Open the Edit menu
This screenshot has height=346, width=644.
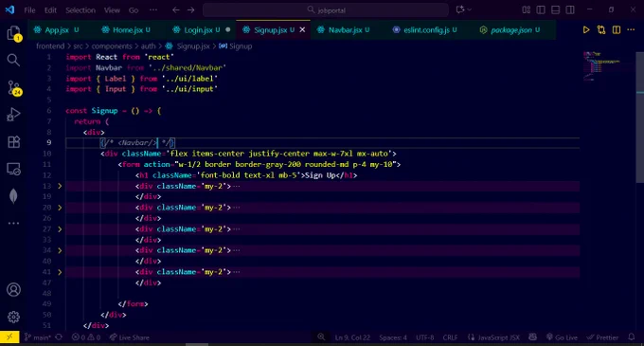pos(50,10)
